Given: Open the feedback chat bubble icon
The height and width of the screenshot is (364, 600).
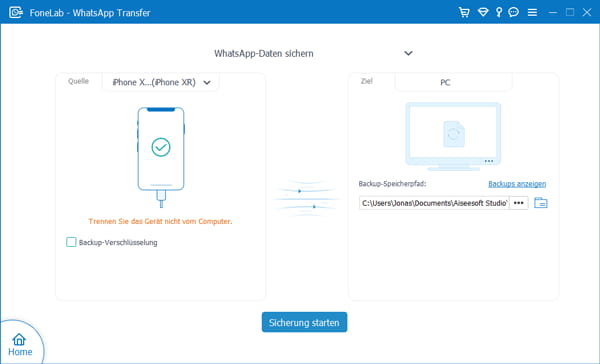Looking at the screenshot, I should (514, 12).
